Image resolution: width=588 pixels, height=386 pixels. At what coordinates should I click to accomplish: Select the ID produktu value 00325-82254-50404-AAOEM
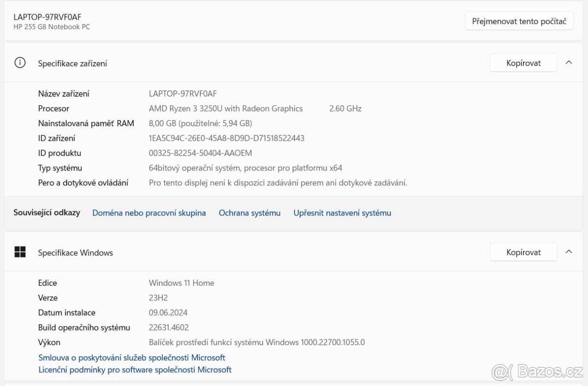click(x=200, y=153)
